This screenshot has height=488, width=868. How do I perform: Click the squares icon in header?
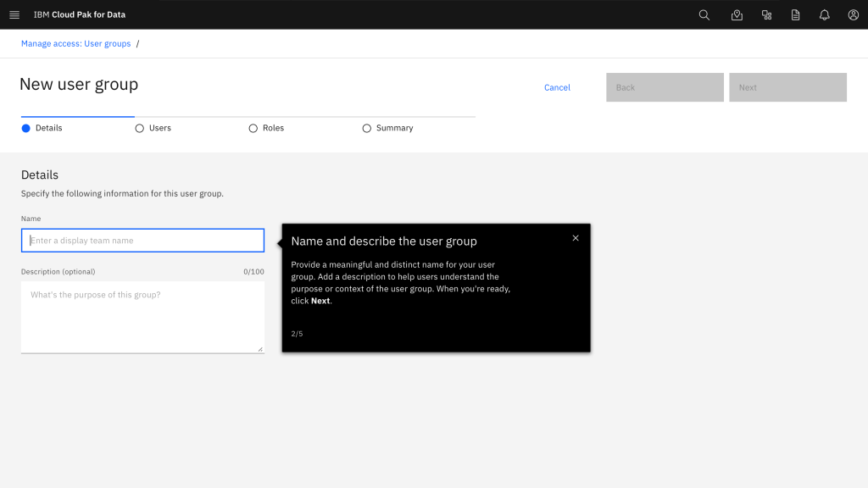[766, 14]
